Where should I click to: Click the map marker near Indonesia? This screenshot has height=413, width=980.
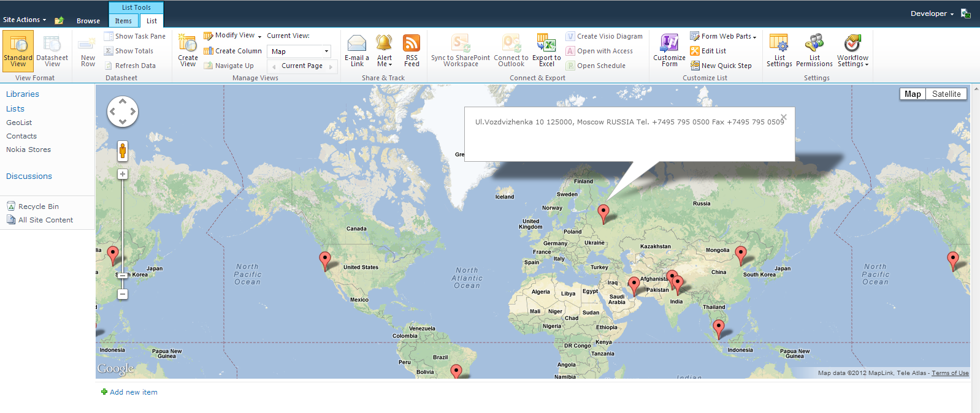pyautogui.click(x=719, y=329)
